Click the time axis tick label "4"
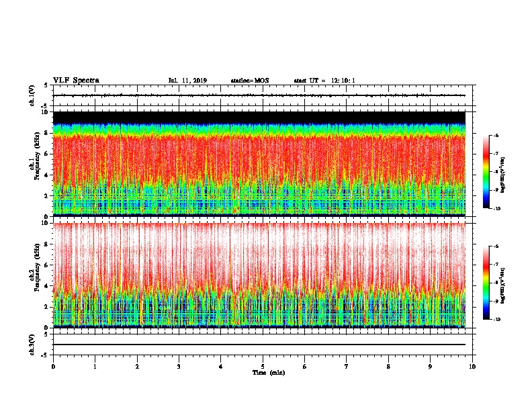532x411 pixels. [221, 366]
